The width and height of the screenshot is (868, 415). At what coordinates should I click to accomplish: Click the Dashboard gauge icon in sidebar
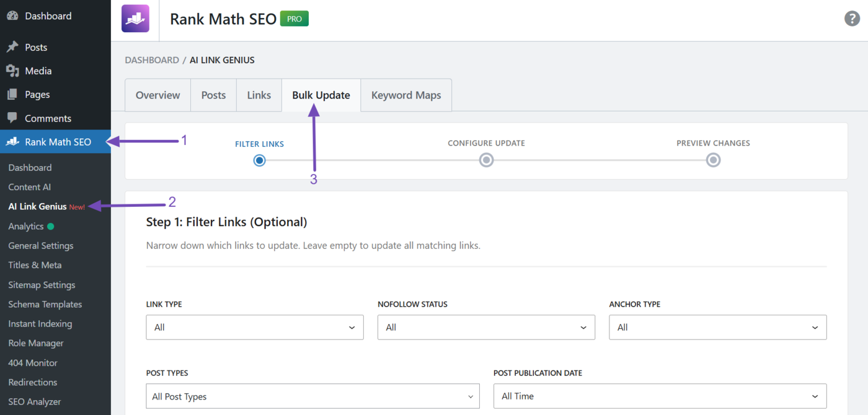pos(12,16)
